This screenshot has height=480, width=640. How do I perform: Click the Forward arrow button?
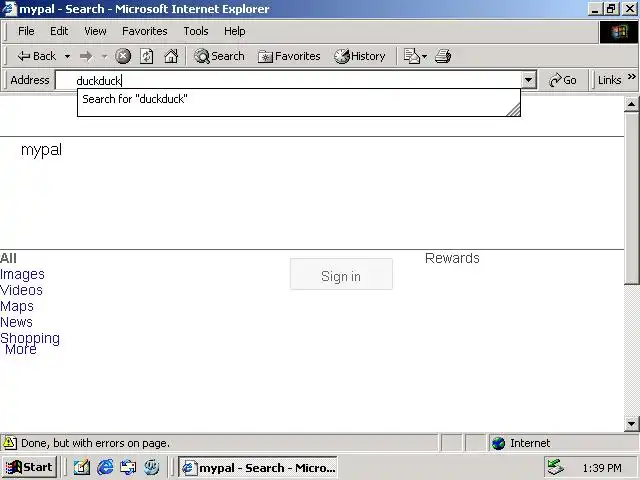tap(86, 56)
